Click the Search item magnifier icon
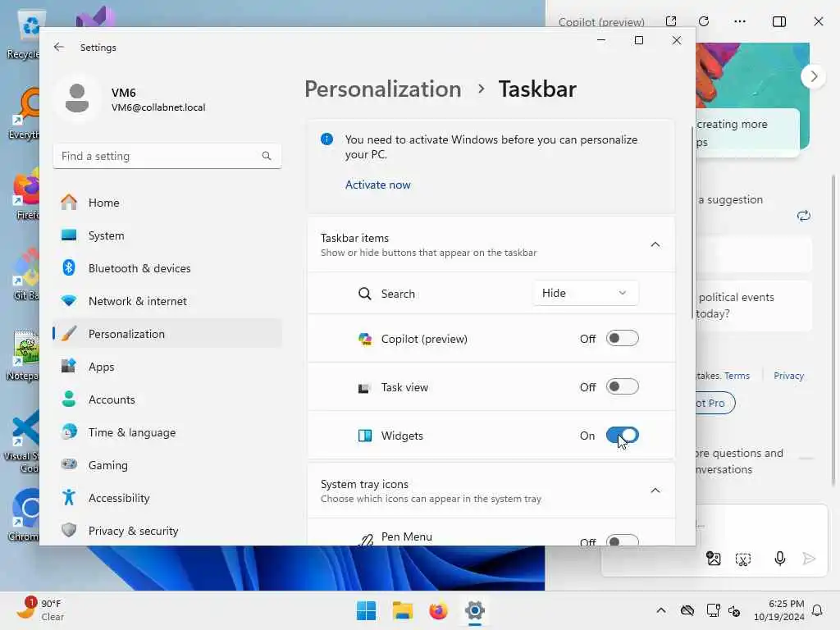This screenshot has height=630, width=840. [365, 294]
